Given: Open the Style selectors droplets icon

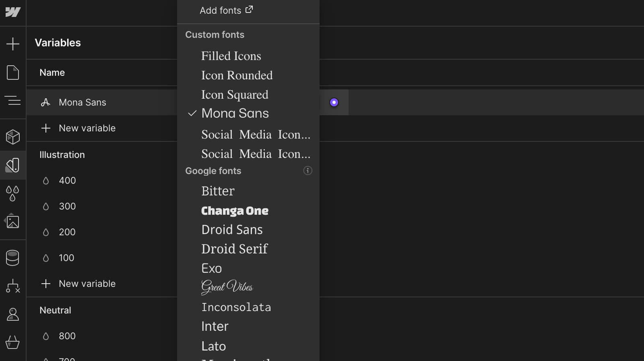Looking at the screenshot, I should [x=13, y=193].
